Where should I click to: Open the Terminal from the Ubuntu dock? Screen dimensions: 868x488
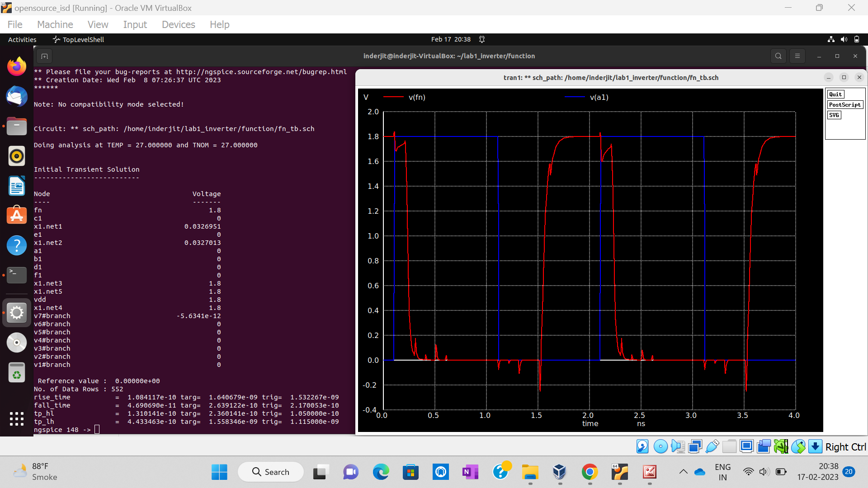coord(16,275)
